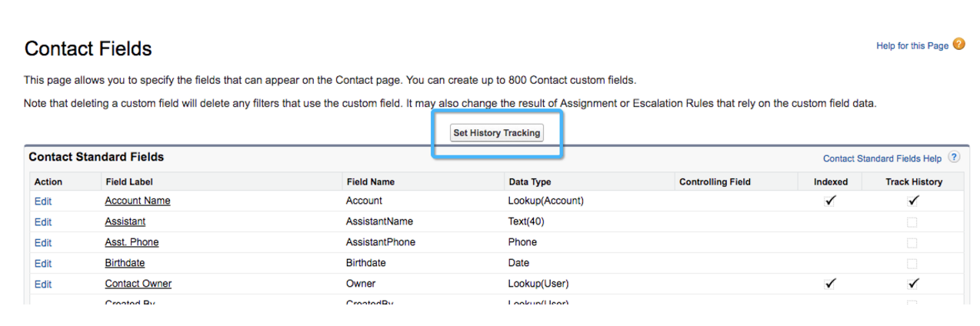This screenshot has height=326, width=980.
Task: Open the Assistant field label link
Action: [x=125, y=221]
